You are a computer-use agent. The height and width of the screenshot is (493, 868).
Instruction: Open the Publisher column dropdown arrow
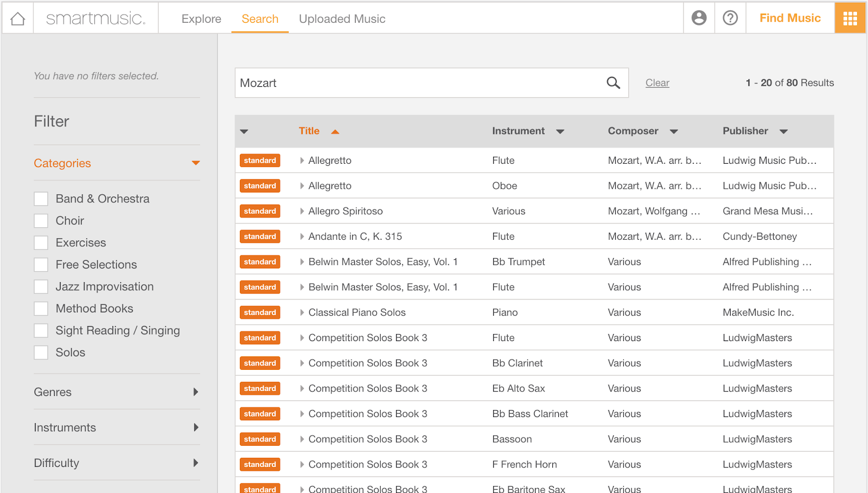(783, 131)
